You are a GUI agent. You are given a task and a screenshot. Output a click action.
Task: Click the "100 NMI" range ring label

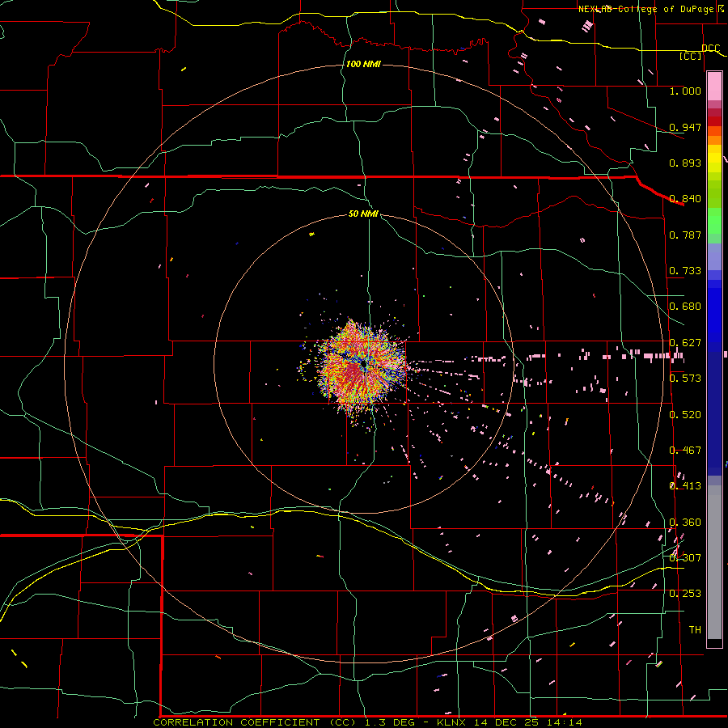[x=363, y=64]
